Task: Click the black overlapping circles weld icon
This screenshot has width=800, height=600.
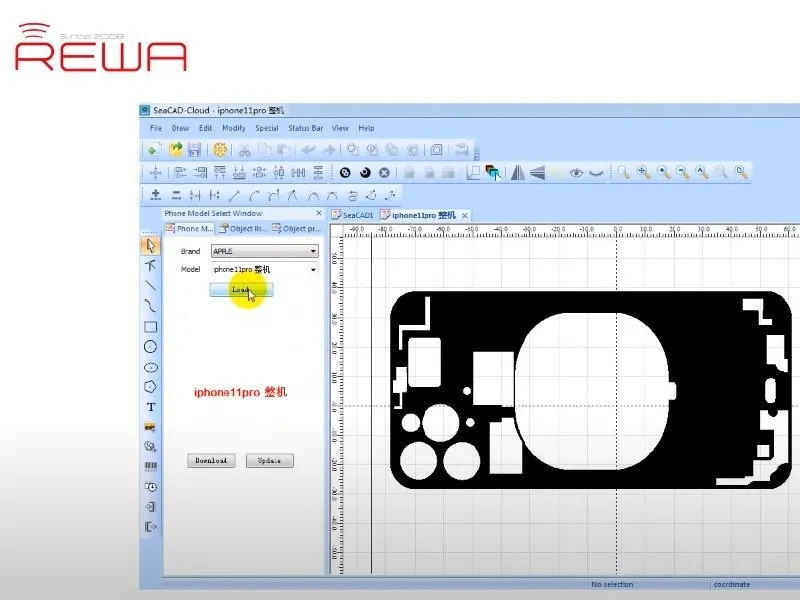Action: [345, 172]
